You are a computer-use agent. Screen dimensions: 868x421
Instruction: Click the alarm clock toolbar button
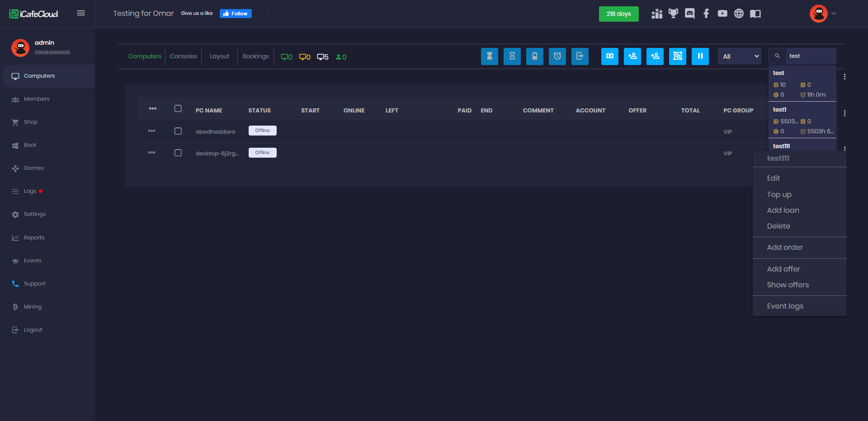557,56
